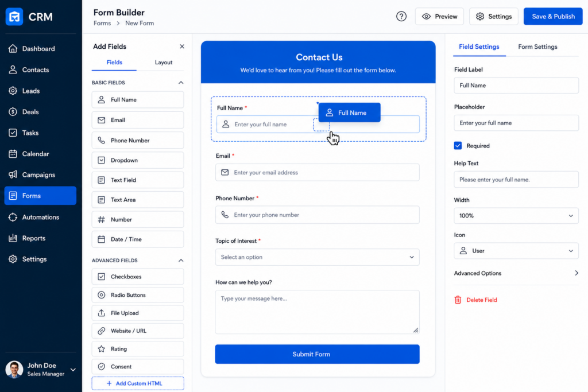This screenshot has width=588, height=392.
Task: Grab the message text area resize handle
Action: coord(416,330)
